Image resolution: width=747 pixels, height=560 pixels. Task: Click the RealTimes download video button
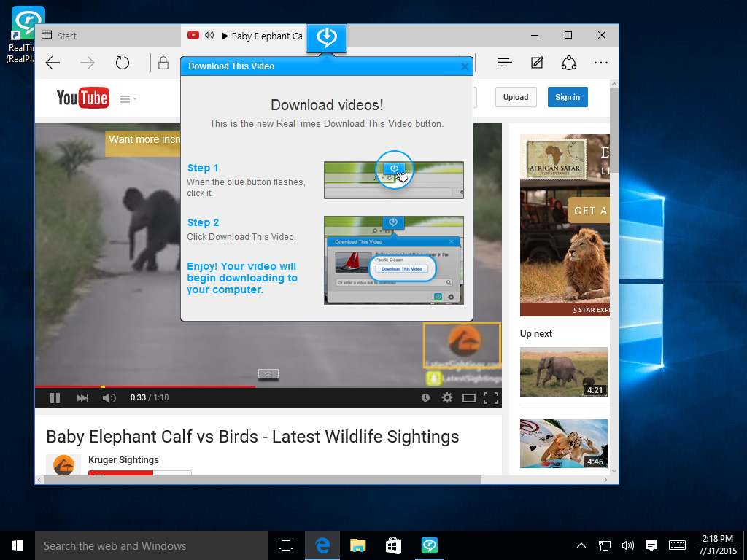[x=326, y=38]
